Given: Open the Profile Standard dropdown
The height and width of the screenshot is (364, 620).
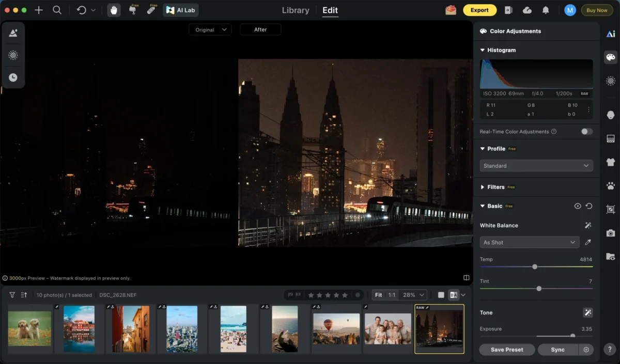Looking at the screenshot, I should [x=536, y=166].
